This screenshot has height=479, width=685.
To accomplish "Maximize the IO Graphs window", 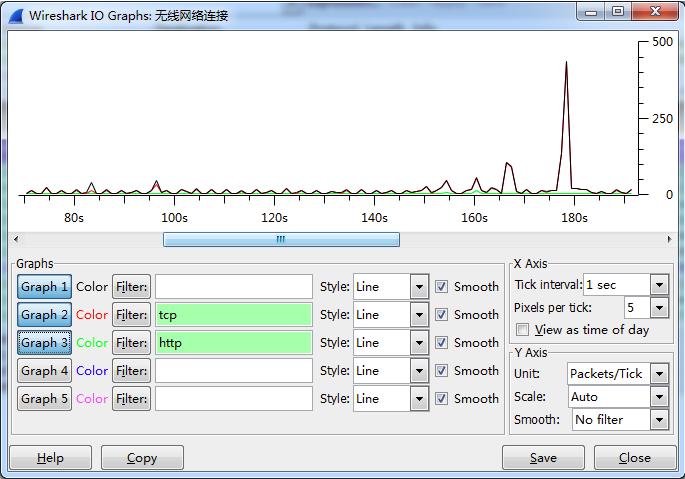I will point(618,12).
